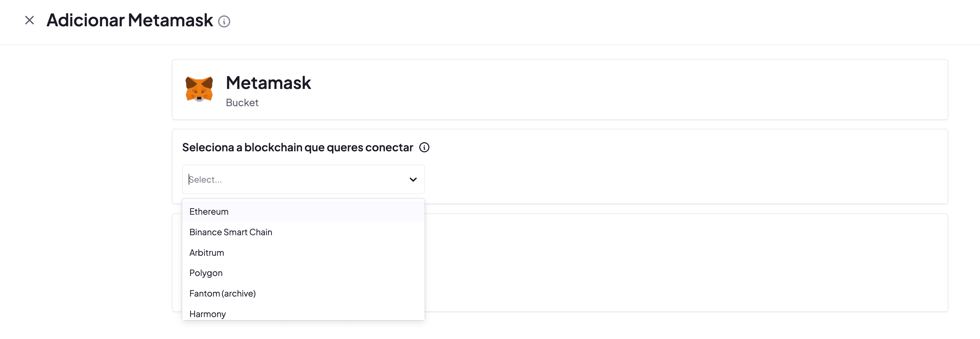Click the Bucket label under Metamask
This screenshot has height=339, width=980.
(x=242, y=102)
